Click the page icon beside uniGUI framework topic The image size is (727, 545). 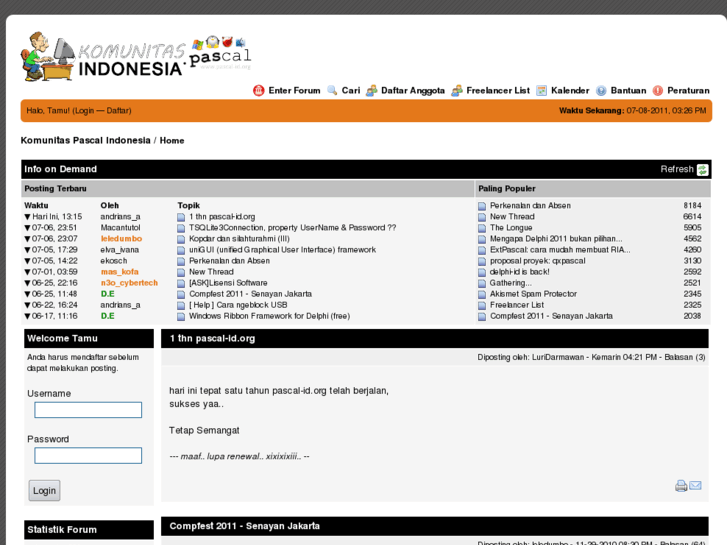tap(181, 250)
